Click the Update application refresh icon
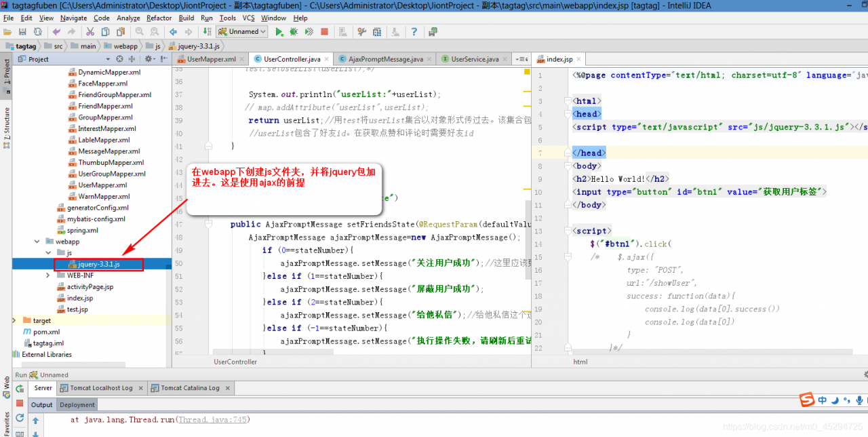This screenshot has width=868, height=437. tap(20, 419)
